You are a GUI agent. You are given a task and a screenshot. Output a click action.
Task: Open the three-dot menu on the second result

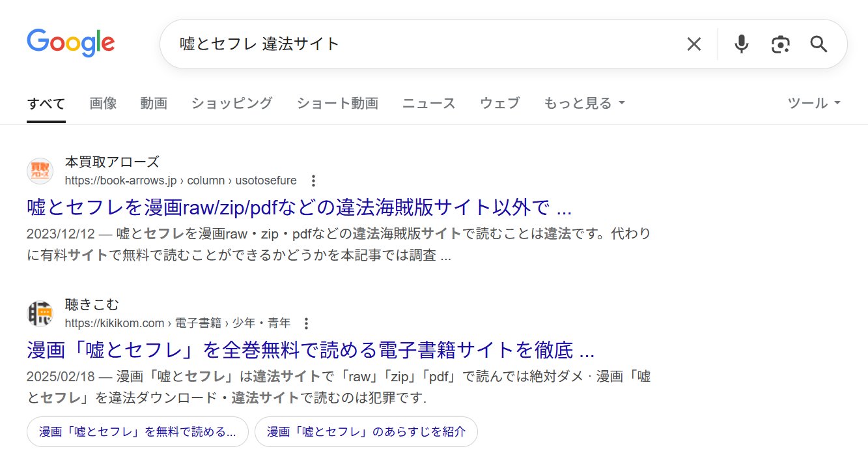coord(305,323)
